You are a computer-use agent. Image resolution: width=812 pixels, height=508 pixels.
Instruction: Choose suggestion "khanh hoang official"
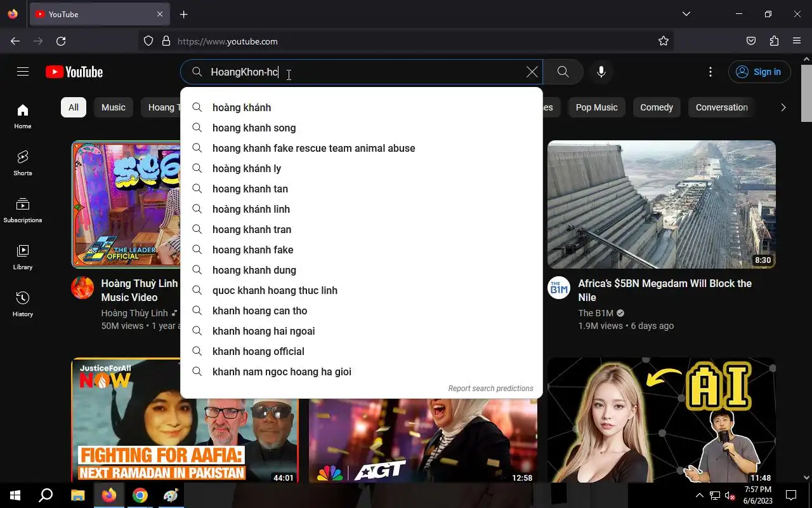(x=362, y=351)
